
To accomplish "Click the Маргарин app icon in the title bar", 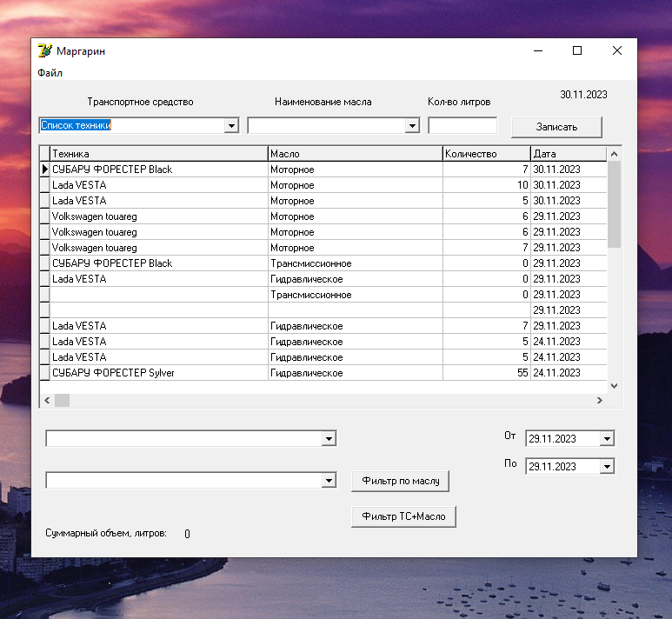I will click(45, 50).
